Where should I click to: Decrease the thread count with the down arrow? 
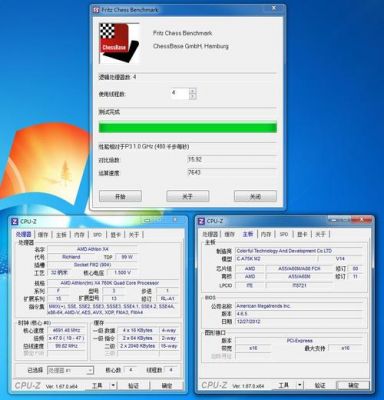(193, 96)
